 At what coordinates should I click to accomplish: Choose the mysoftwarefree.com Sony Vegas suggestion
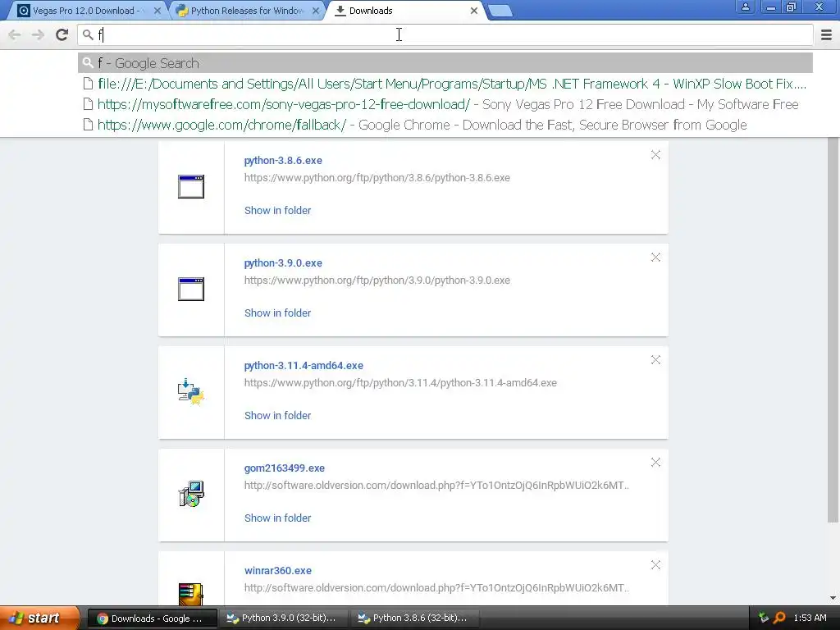(445, 104)
